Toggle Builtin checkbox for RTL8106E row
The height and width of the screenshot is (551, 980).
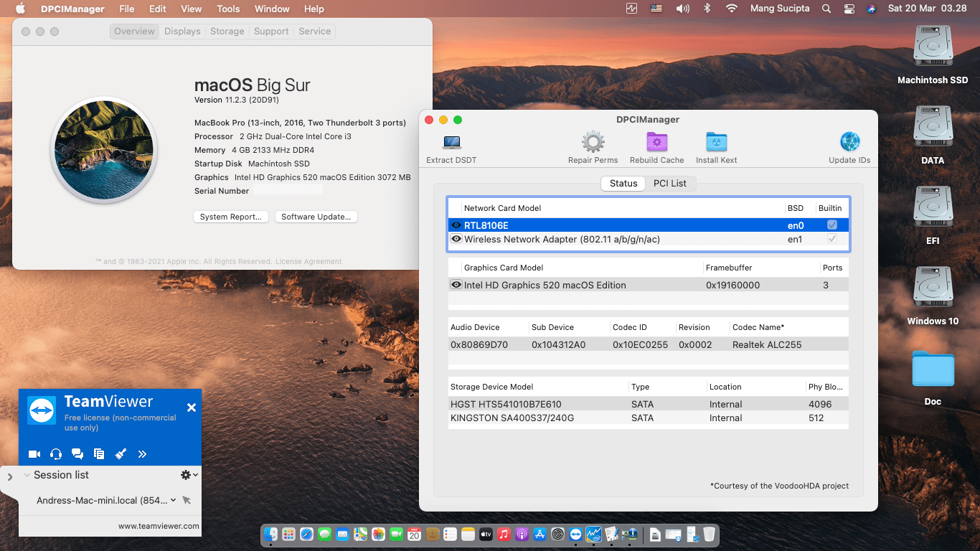pos(832,225)
